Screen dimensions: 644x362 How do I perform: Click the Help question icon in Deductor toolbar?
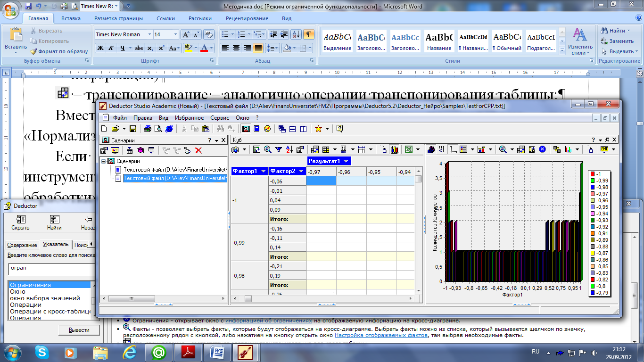pyautogui.click(x=339, y=128)
